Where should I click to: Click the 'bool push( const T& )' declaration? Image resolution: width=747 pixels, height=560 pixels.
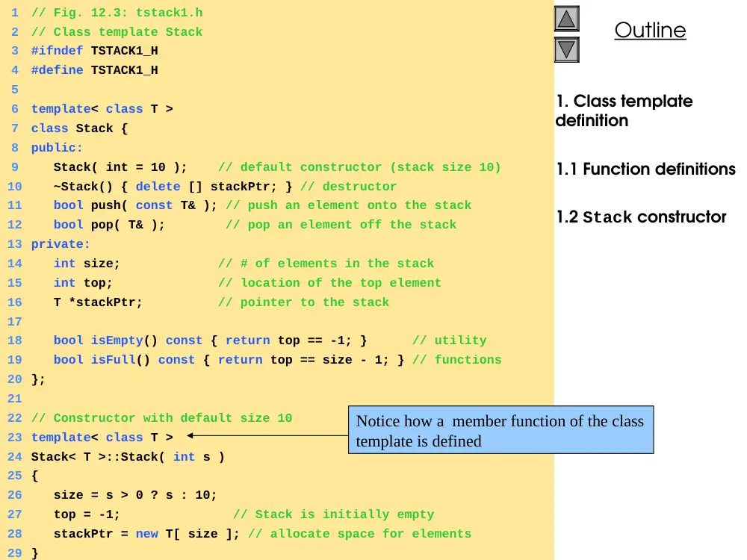pyautogui.click(x=134, y=205)
